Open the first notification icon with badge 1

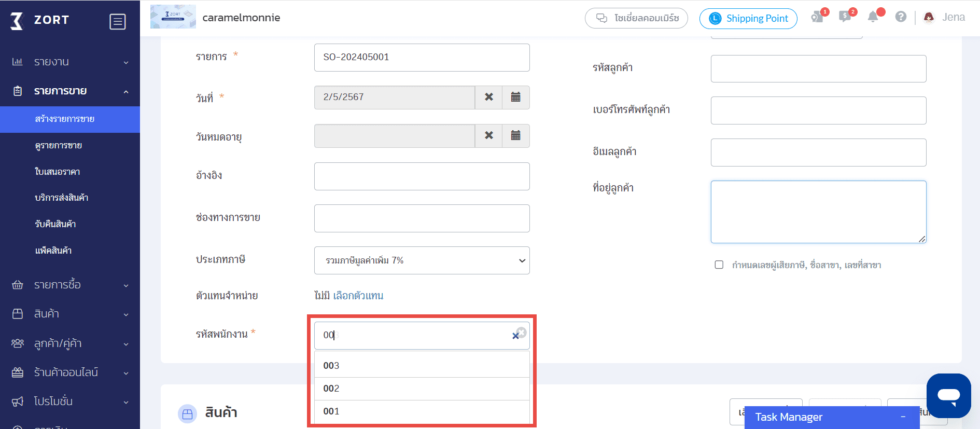click(818, 17)
